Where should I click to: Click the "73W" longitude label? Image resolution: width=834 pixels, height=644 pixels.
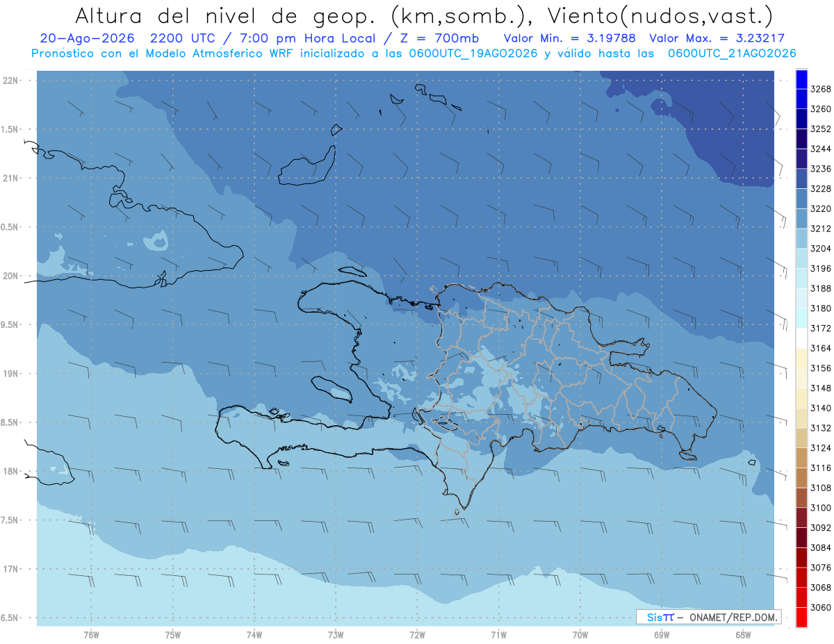coord(336,635)
